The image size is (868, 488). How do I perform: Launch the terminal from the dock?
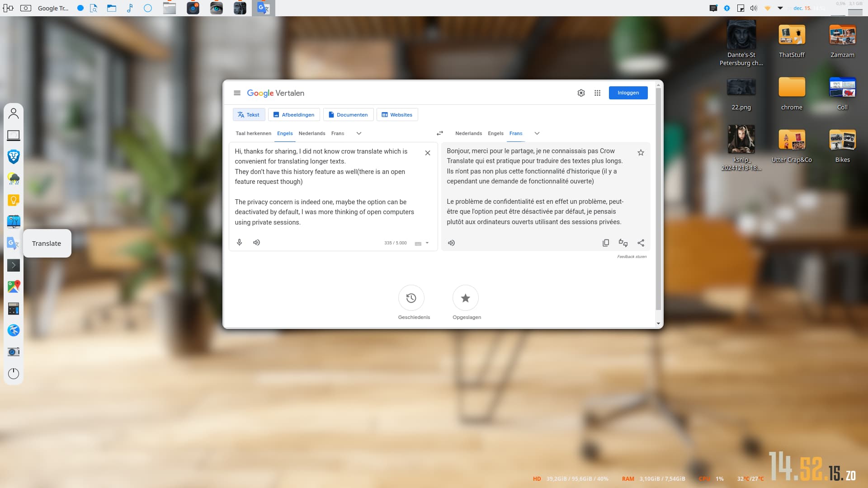click(x=14, y=265)
